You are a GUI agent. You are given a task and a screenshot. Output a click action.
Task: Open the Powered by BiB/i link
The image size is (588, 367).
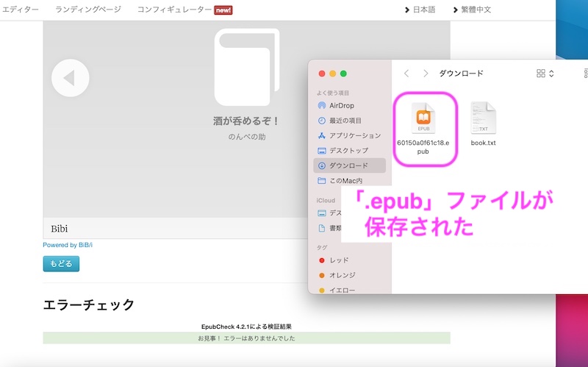click(x=71, y=245)
